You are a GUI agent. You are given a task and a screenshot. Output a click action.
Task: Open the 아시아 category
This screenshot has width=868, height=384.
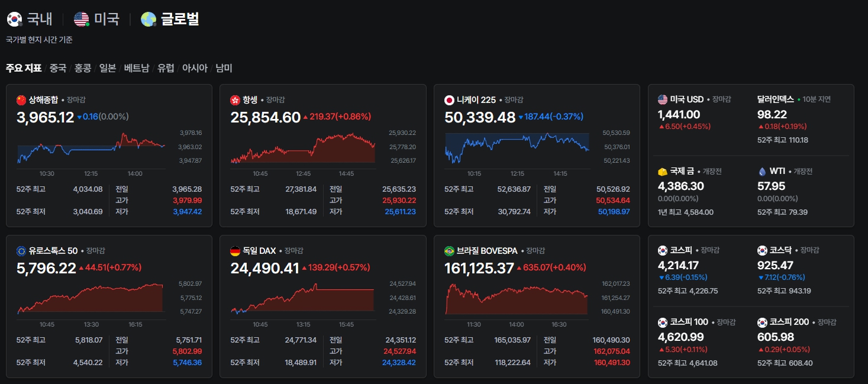pyautogui.click(x=195, y=68)
